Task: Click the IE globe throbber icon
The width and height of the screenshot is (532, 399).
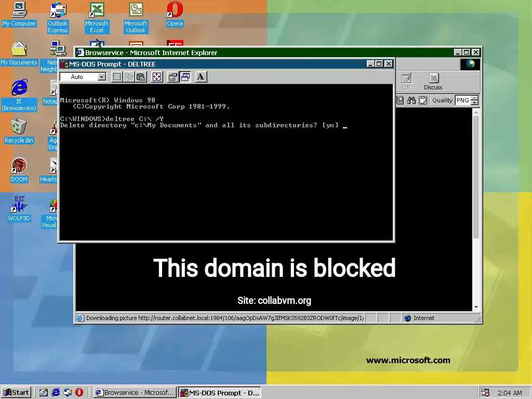Action: 470,64
